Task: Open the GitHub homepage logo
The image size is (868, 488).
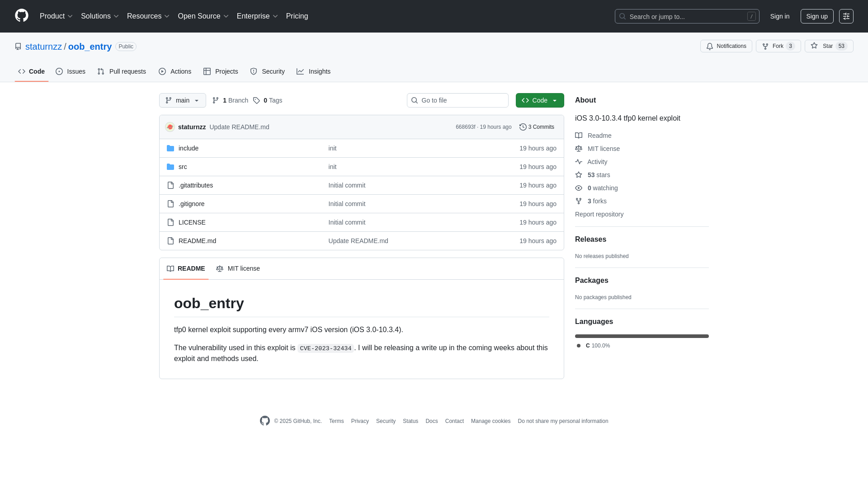Action: click(22, 16)
